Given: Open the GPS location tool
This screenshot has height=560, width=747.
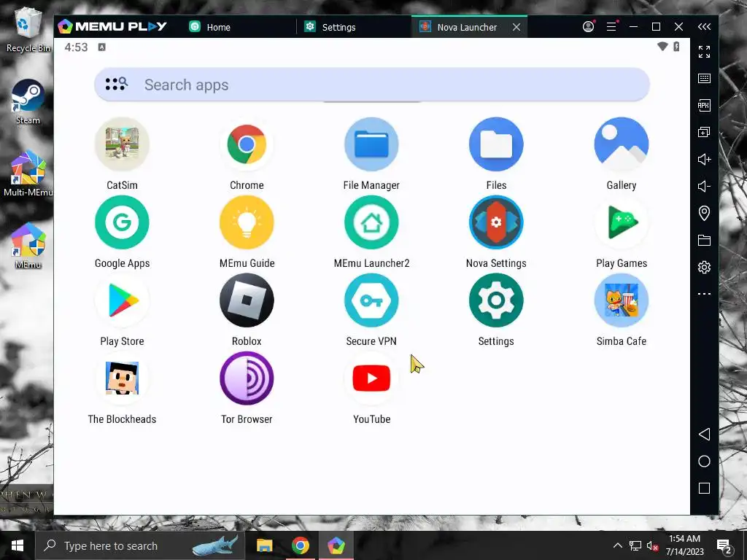Looking at the screenshot, I should point(704,213).
